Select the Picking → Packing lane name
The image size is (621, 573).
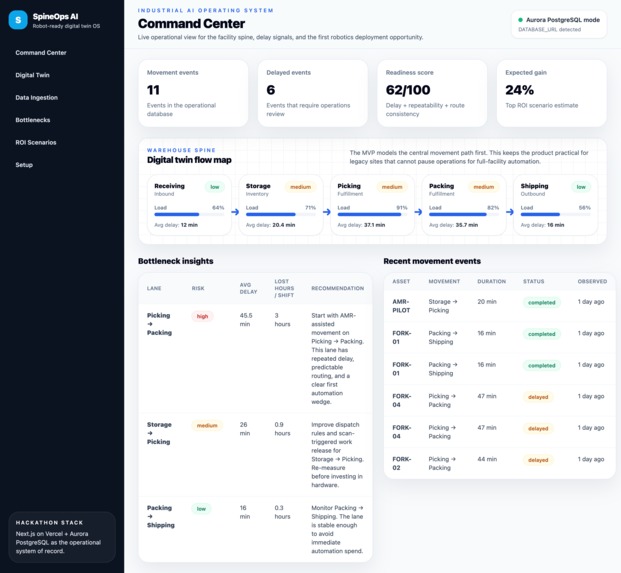(159, 324)
